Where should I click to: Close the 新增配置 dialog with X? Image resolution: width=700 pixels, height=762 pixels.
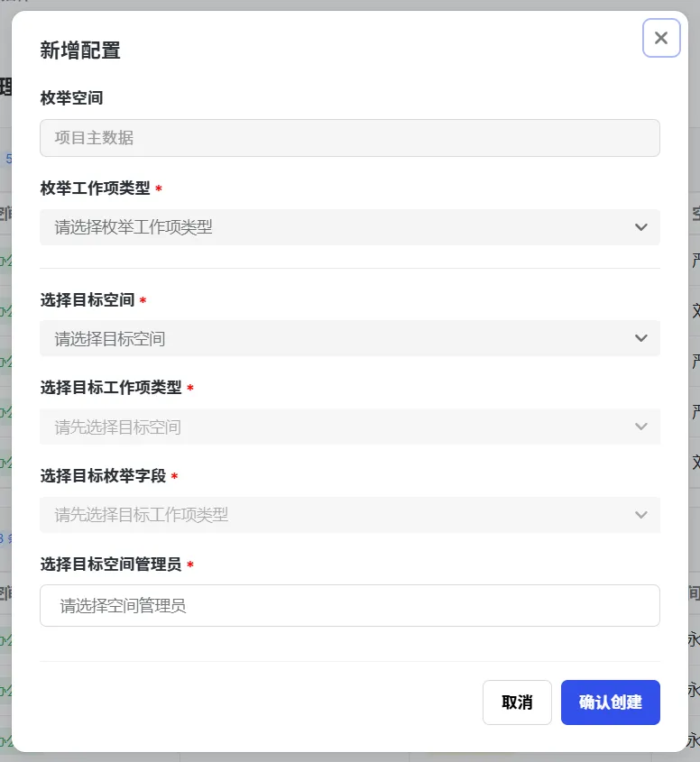click(x=661, y=38)
